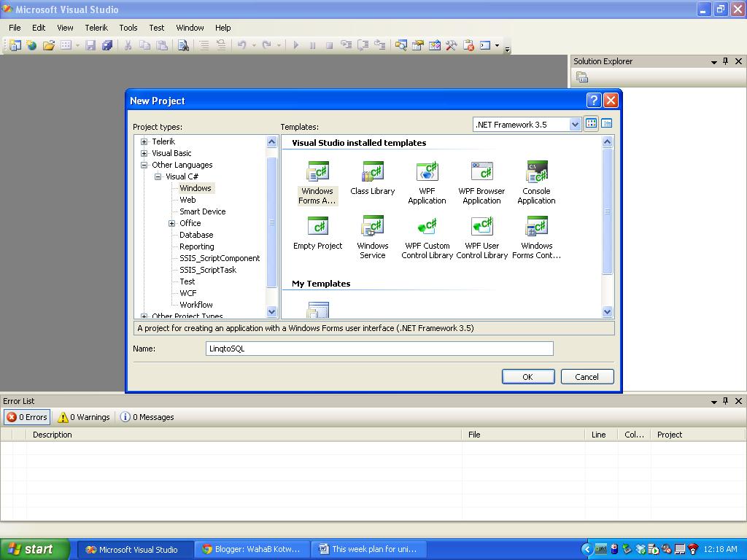The image size is (747, 560).
Task: Click the project Name input field
Action: [379, 349]
